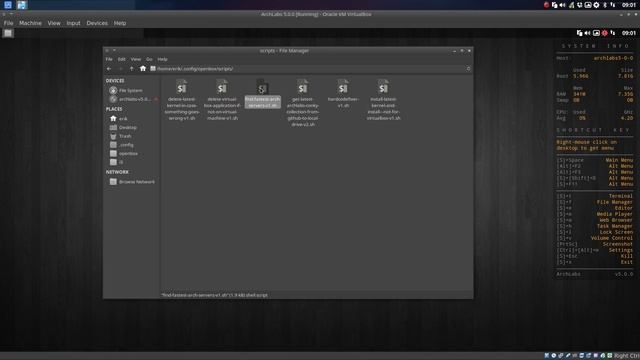Open VirtualBox File menu

point(8,23)
